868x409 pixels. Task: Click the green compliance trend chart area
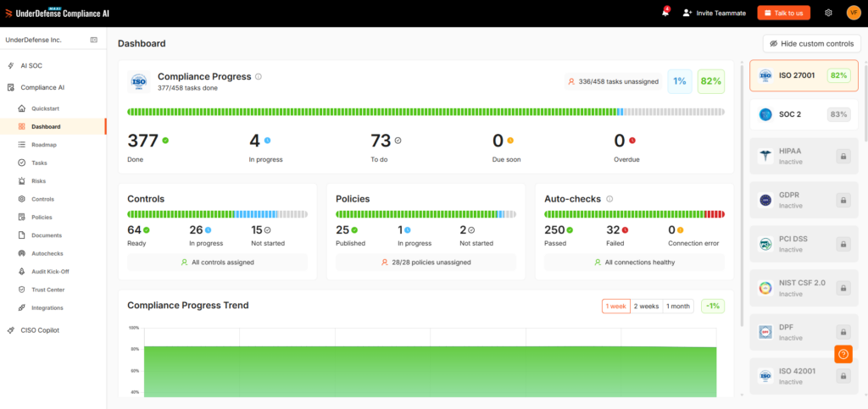coord(430,372)
